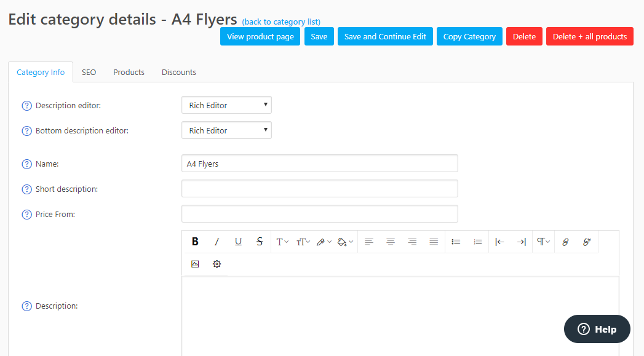Open the font family dropdown
The image size is (644, 356).
pyautogui.click(x=282, y=242)
